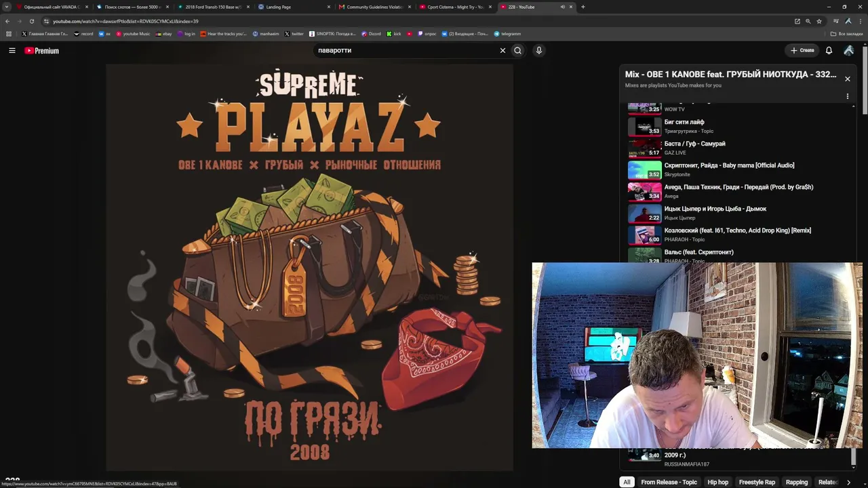Open the SINOPTIK weather bookmark
868x488 pixels.
332,33
